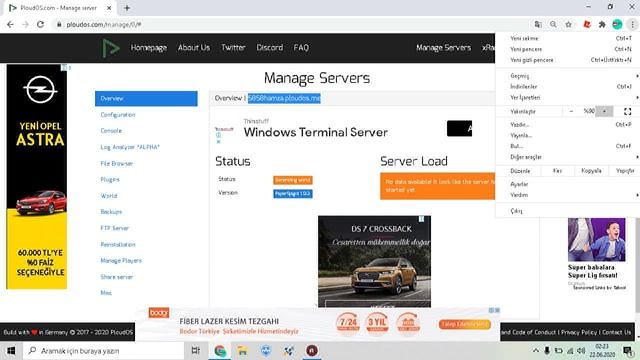Image resolution: width=640 pixels, height=360 pixels.
Task: Open 'İndirilenler' from the Chrome menu
Action: (x=567, y=87)
